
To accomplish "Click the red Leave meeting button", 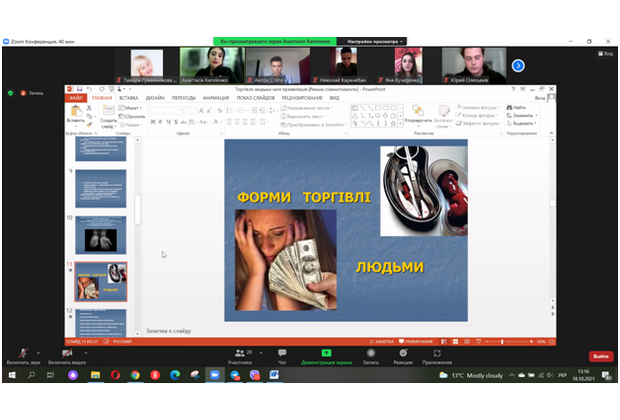I will click(x=600, y=356).
